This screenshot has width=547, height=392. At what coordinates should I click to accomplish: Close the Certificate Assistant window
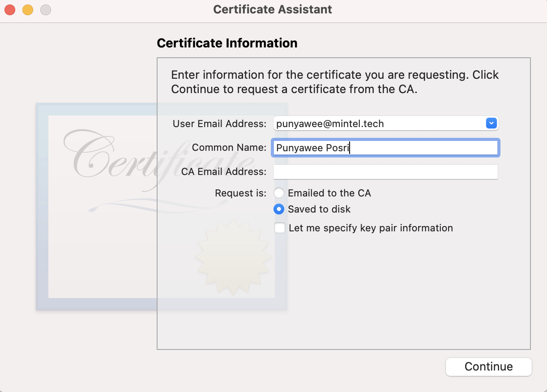pyautogui.click(x=10, y=9)
